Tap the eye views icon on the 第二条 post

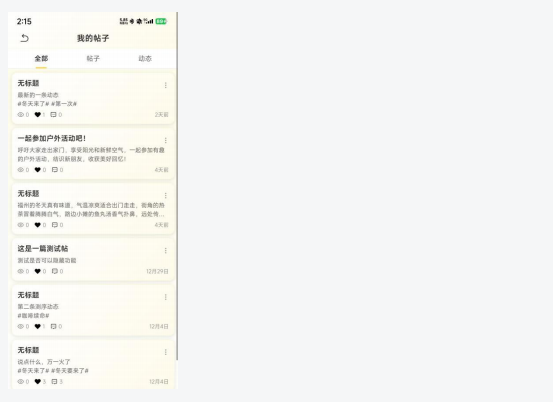[21, 326]
